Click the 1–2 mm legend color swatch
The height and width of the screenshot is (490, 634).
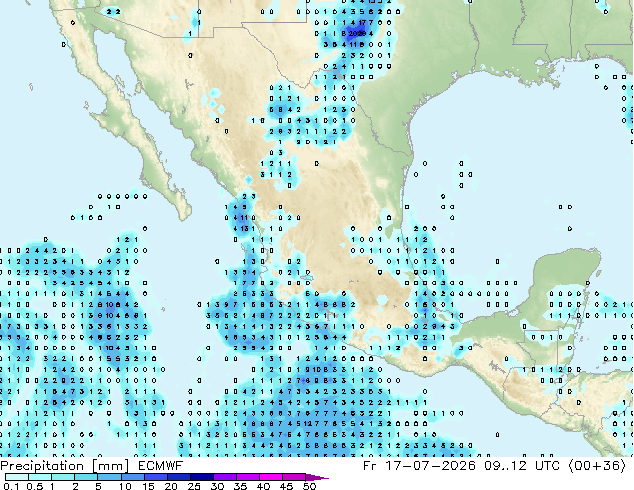coord(63,477)
